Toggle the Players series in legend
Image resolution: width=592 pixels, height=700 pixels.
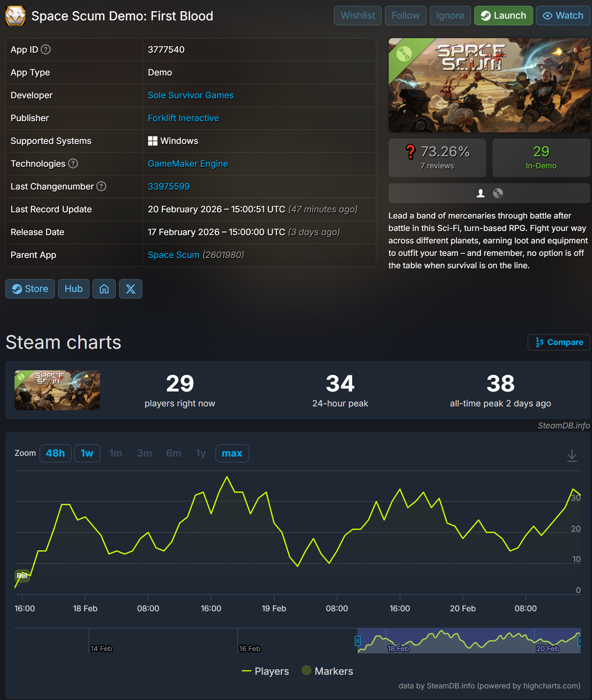265,671
